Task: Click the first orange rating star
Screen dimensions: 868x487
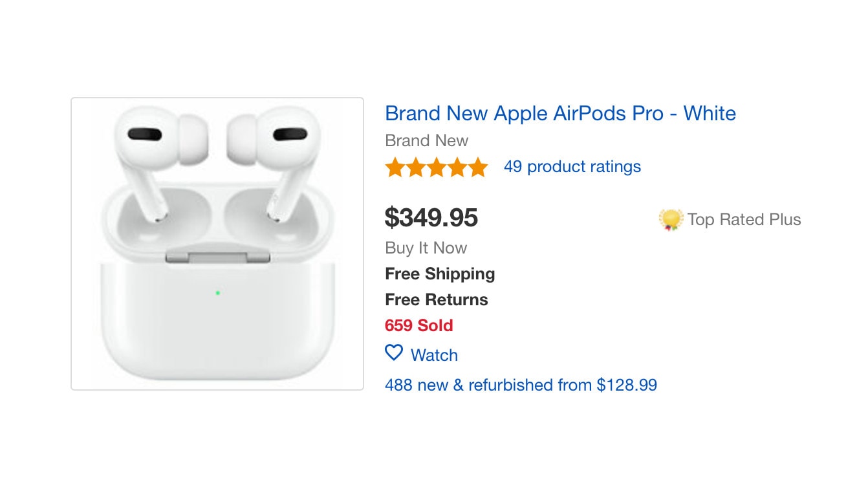Action: pyautogui.click(x=395, y=168)
